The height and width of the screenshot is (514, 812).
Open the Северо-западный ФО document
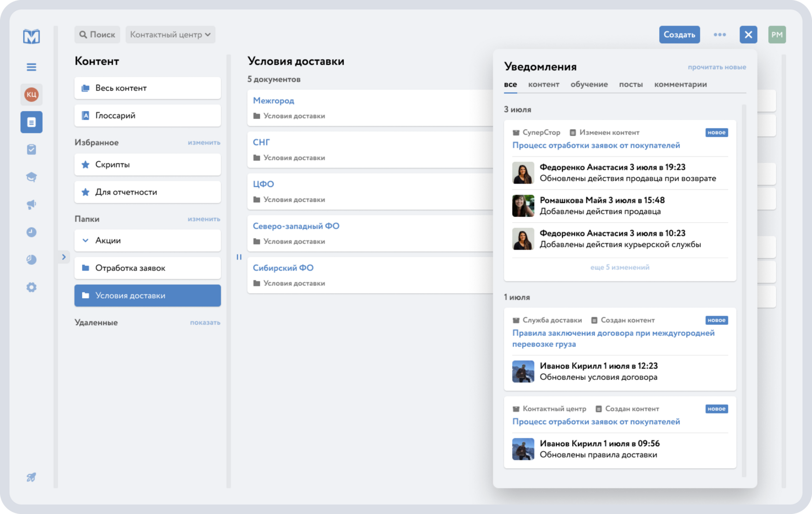point(296,226)
